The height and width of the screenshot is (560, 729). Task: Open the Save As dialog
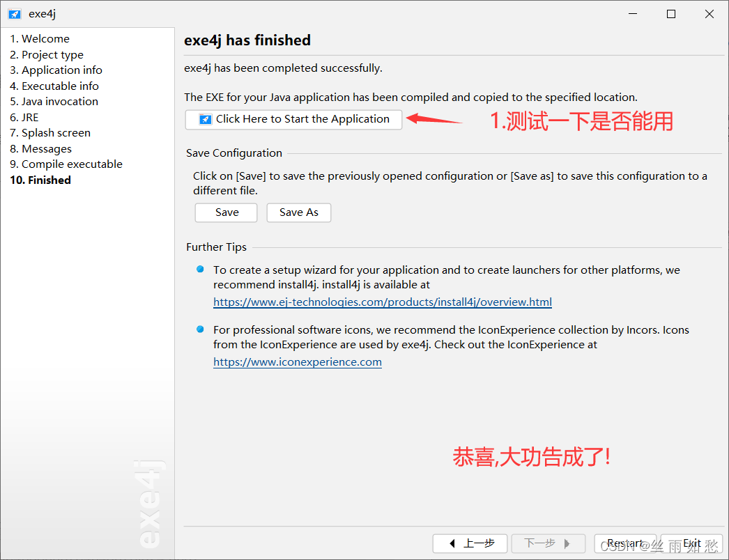pyautogui.click(x=298, y=213)
